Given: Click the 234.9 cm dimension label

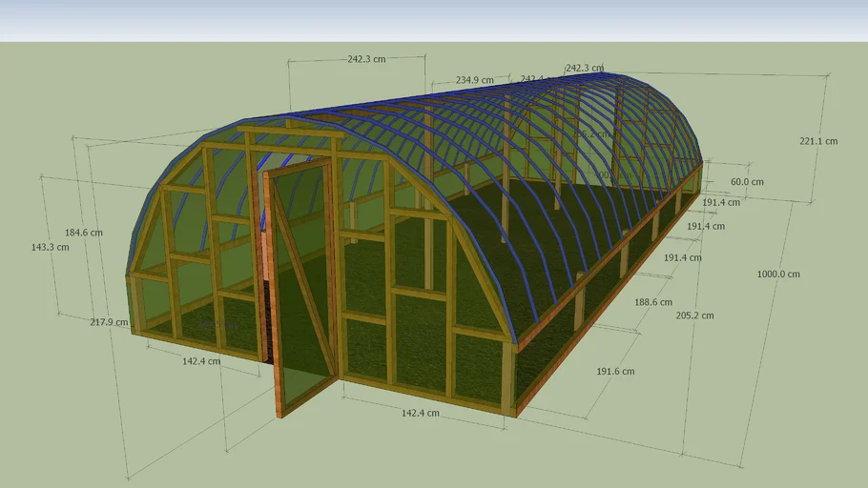Looking at the screenshot, I should click(x=475, y=80).
